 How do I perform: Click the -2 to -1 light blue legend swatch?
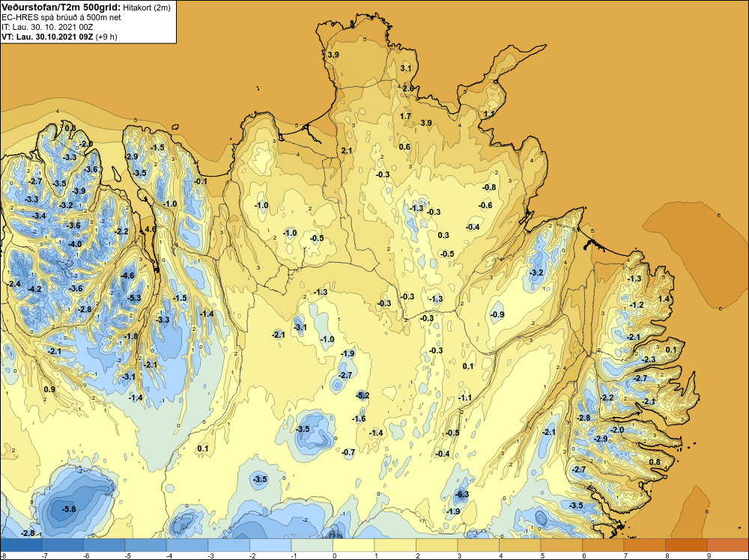270,545
